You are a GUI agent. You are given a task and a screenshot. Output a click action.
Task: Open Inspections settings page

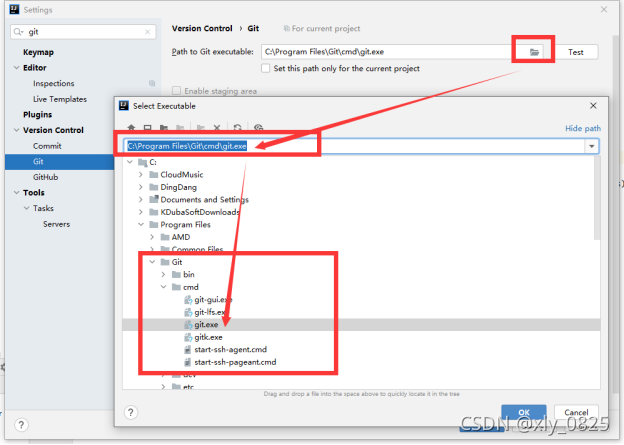54,83
